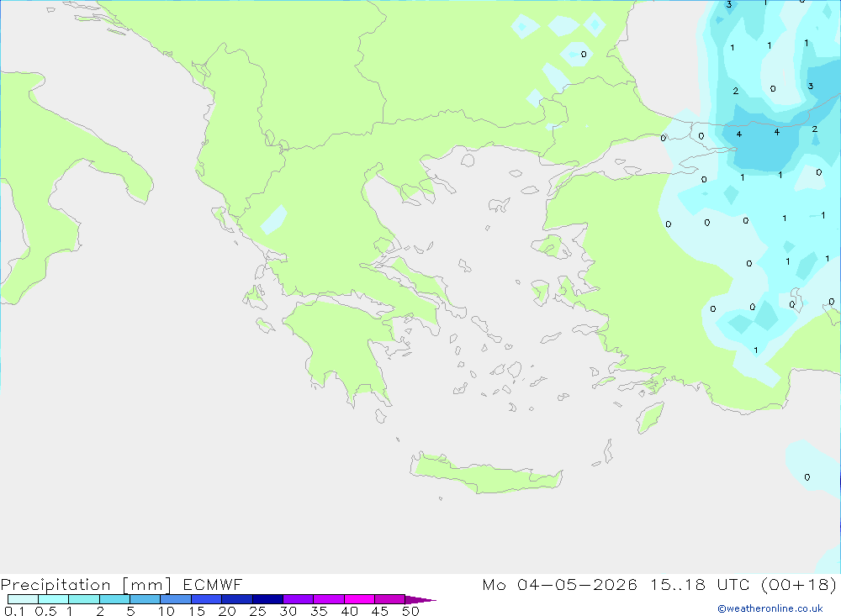This screenshot has height=616, width=841.
Task: Click the '25' legend scale label
Action: pyautogui.click(x=257, y=611)
